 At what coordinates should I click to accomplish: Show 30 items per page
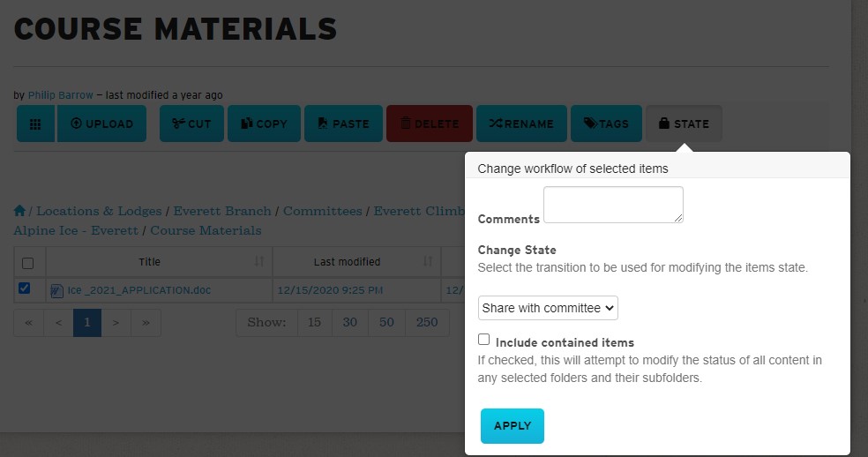[x=350, y=322]
